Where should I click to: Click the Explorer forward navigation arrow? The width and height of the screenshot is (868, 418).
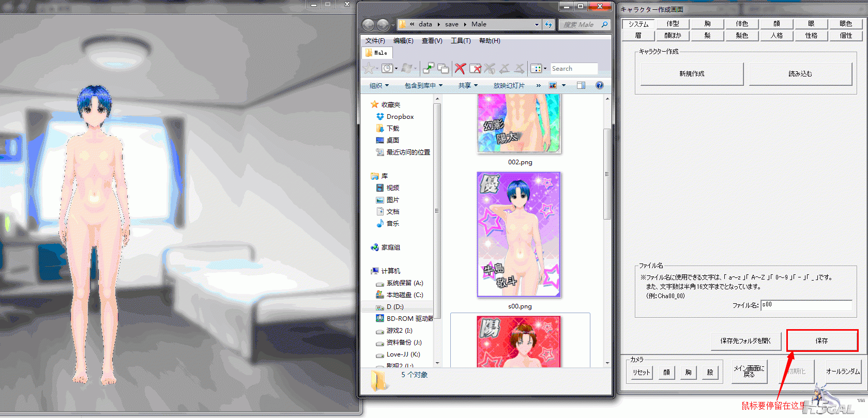coord(383,25)
